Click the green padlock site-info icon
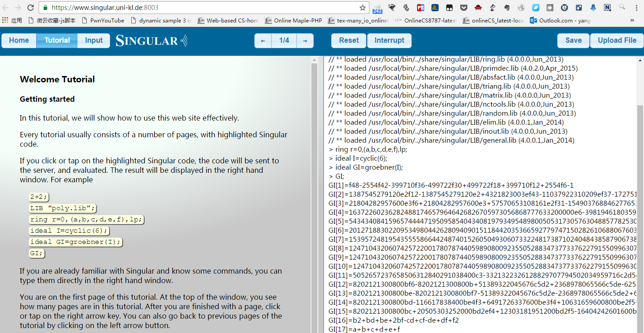This screenshot has width=644, height=333. point(46,8)
